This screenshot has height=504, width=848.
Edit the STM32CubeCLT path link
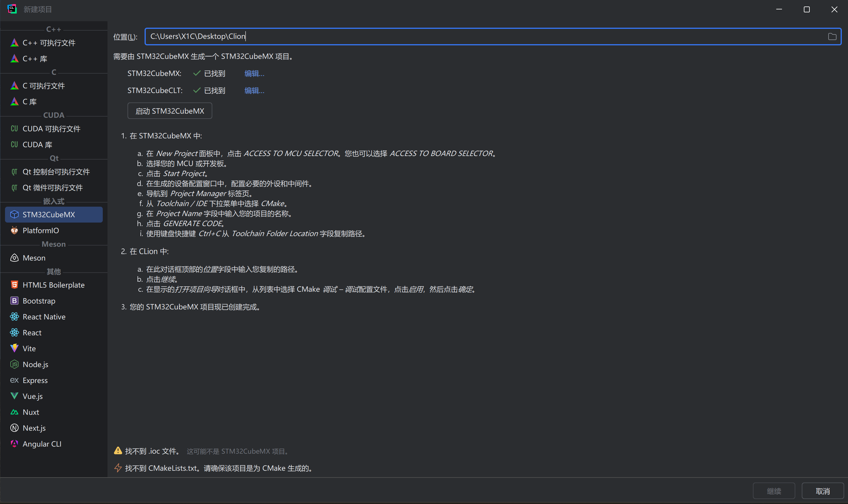click(x=254, y=91)
